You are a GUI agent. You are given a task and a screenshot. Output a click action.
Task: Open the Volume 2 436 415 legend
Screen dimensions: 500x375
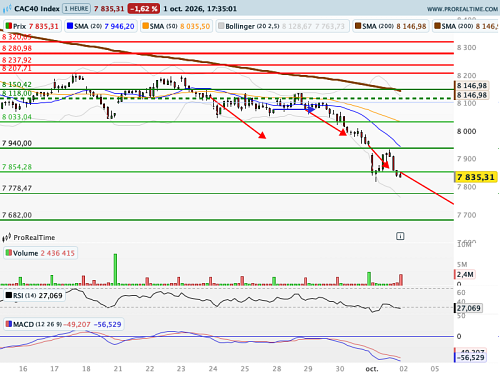(x=40, y=253)
